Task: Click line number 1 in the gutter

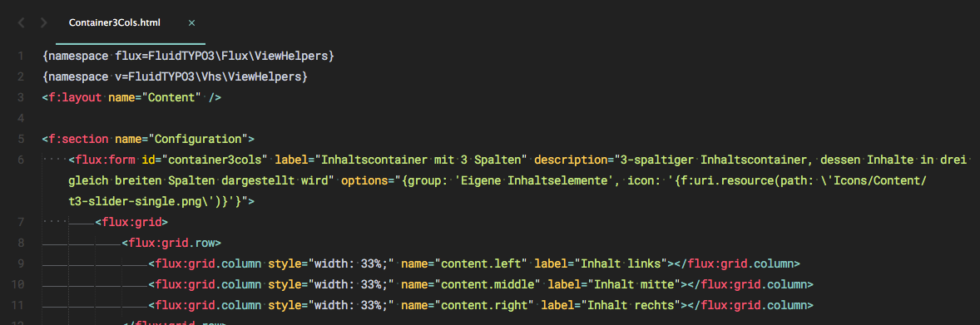Action: pyautogui.click(x=22, y=57)
